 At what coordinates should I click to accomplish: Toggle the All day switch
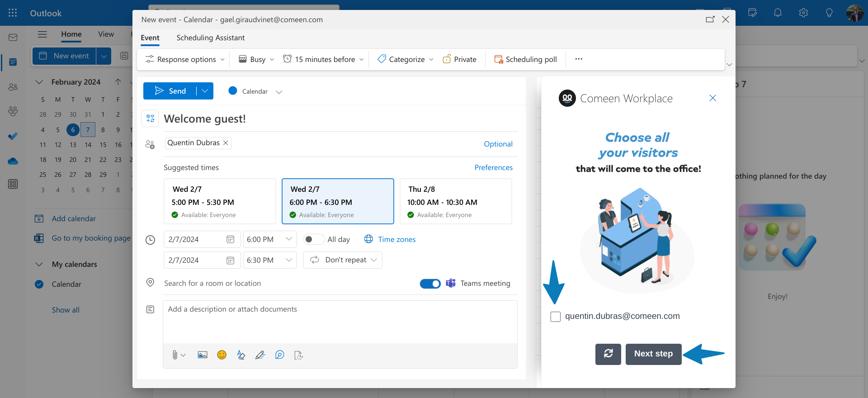tap(313, 239)
